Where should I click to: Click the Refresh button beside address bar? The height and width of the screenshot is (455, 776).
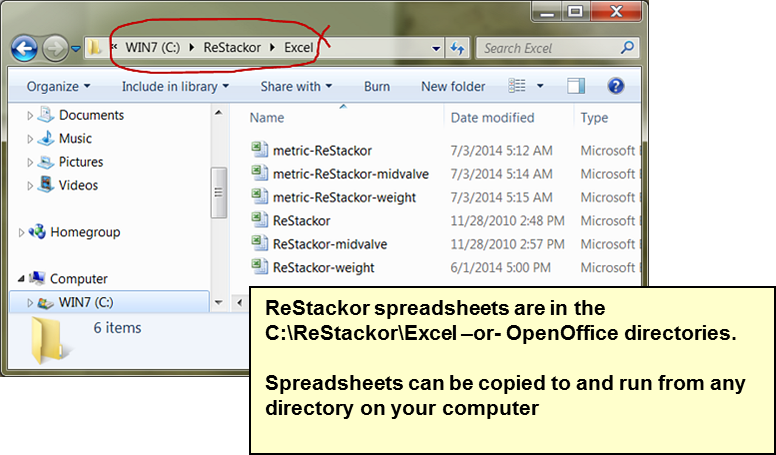coord(457,48)
